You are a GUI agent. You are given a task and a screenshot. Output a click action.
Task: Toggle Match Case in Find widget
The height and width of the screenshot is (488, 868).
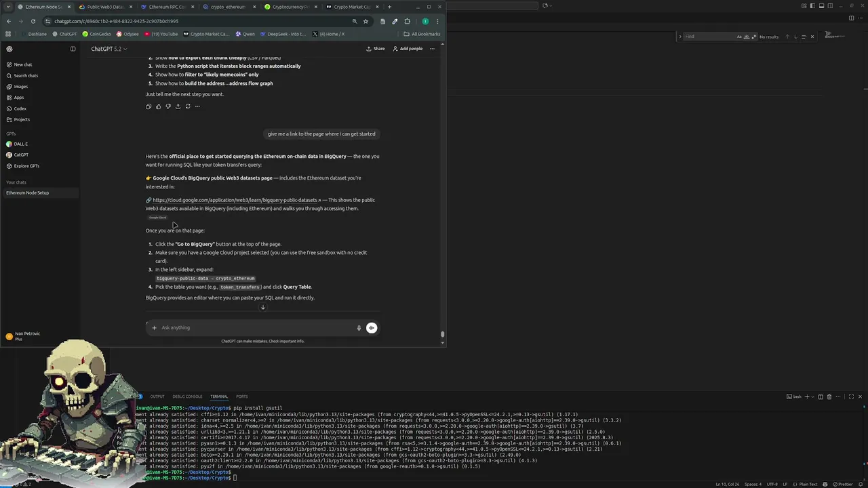[x=738, y=37]
